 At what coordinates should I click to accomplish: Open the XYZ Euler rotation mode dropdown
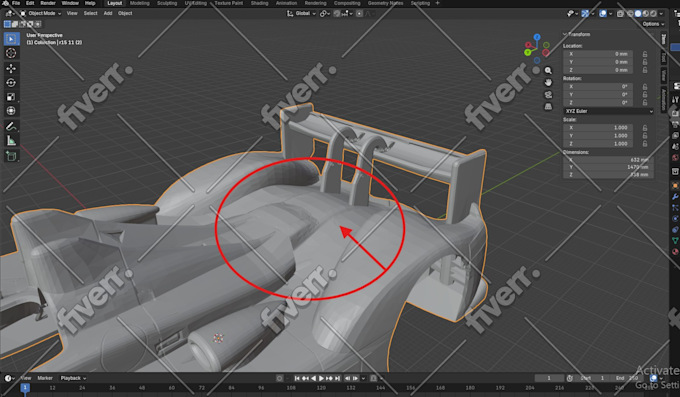608,111
